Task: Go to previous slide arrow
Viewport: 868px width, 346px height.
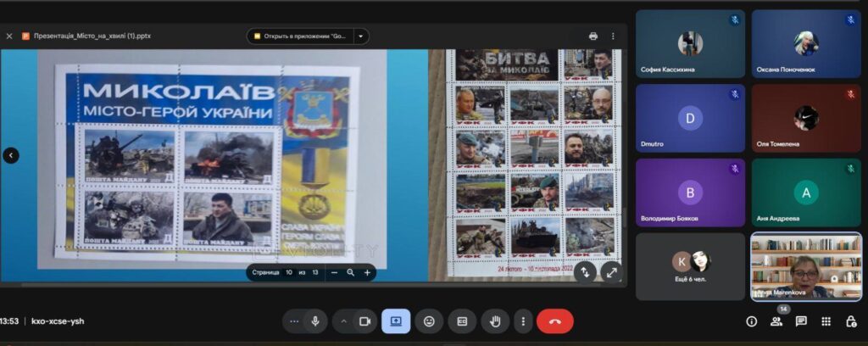Action: [x=10, y=155]
